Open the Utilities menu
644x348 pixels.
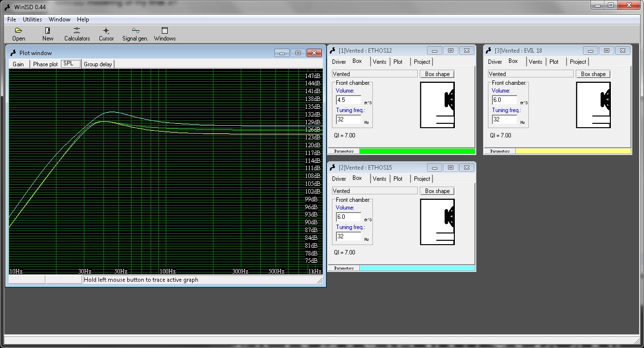coord(32,19)
